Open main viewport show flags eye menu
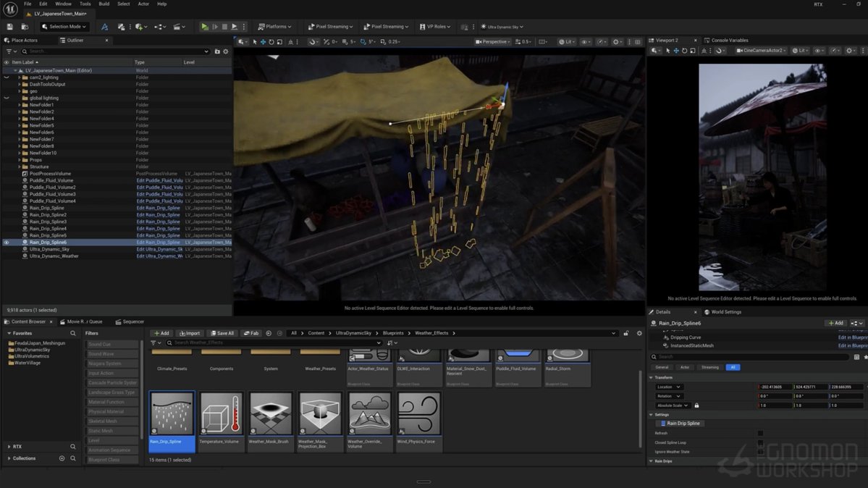The width and height of the screenshot is (868, 488). (584, 41)
